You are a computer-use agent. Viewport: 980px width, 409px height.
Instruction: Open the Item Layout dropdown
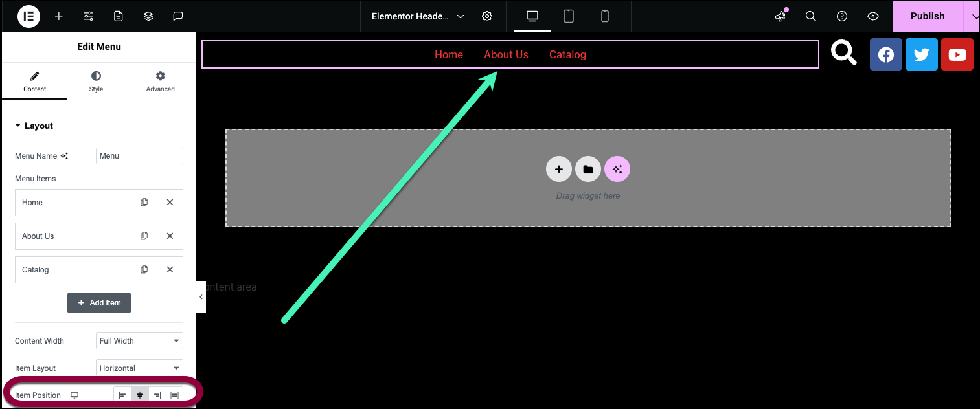pos(139,368)
